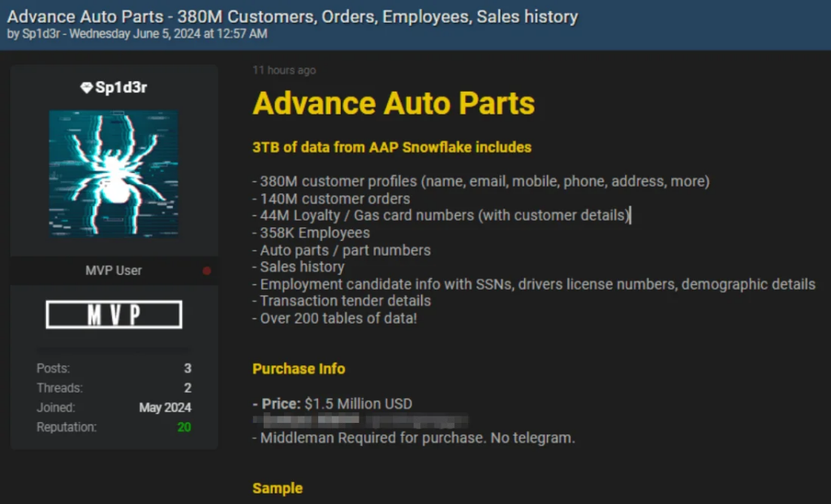Click the blurred contact line below price
Viewport: 831px width, 504px height.
(360, 421)
